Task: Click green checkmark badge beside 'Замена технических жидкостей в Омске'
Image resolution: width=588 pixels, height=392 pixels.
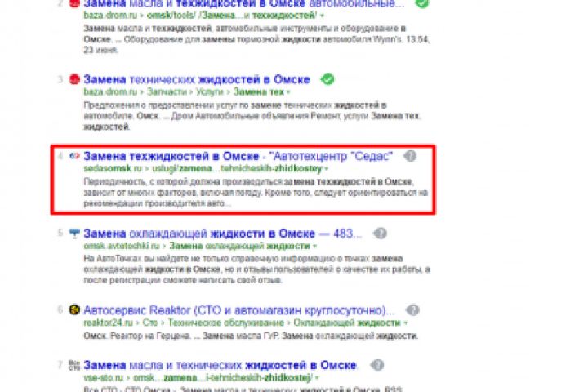Action: (x=327, y=79)
